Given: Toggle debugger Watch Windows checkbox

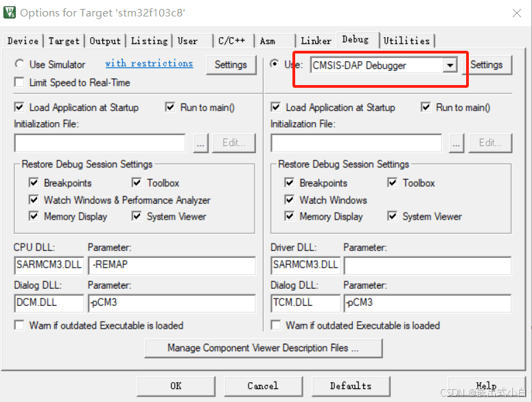Looking at the screenshot, I should click(290, 200).
